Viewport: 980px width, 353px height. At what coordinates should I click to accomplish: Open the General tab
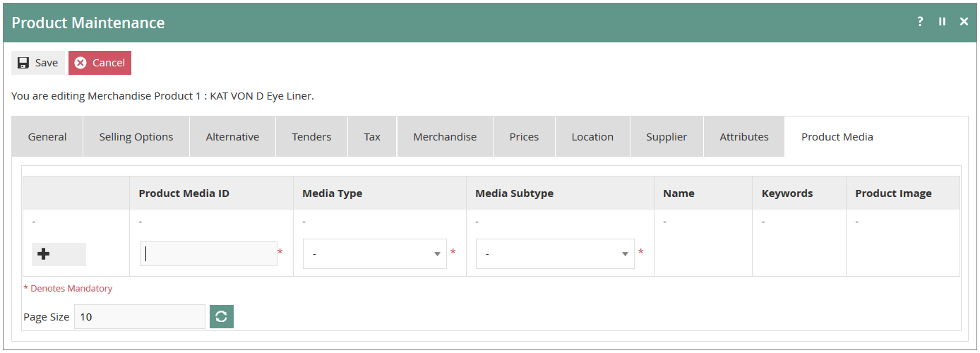47,137
